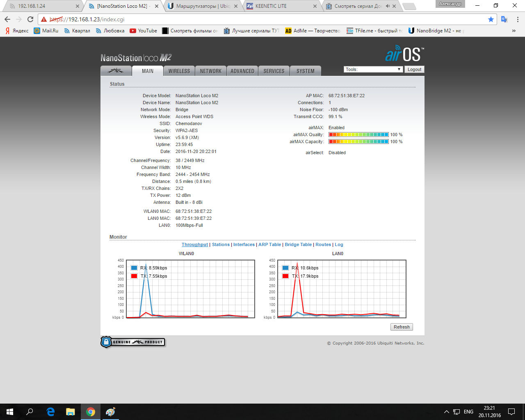This screenshot has width=525, height=420.
Task: Mute audio icon on Смотреть сериал tab
Action: point(388,6)
